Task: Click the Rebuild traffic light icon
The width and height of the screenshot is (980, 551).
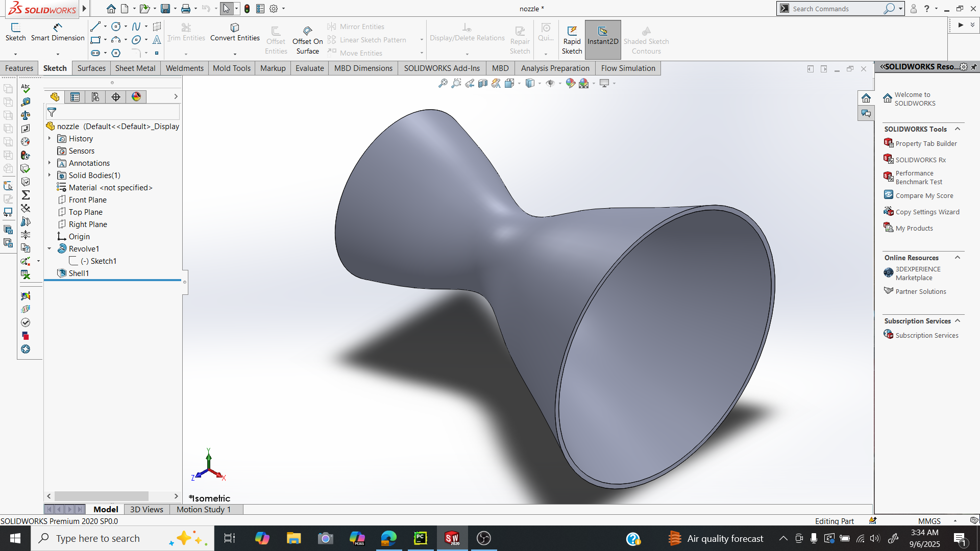Action: click(247, 9)
